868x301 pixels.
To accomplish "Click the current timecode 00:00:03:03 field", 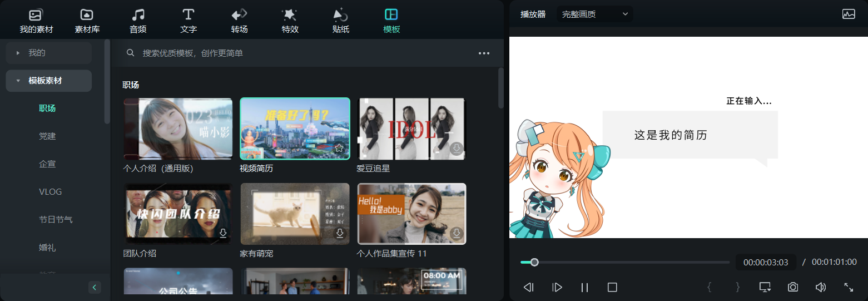I will point(766,262).
